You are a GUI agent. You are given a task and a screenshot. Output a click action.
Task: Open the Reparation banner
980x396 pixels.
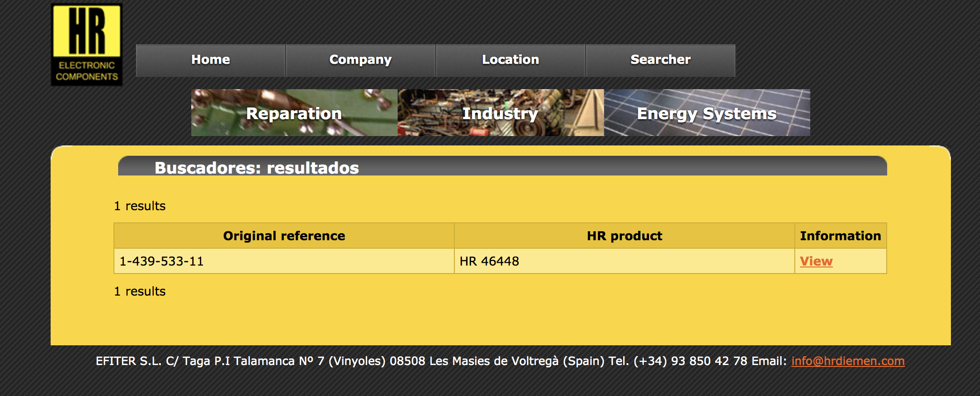[x=294, y=113]
